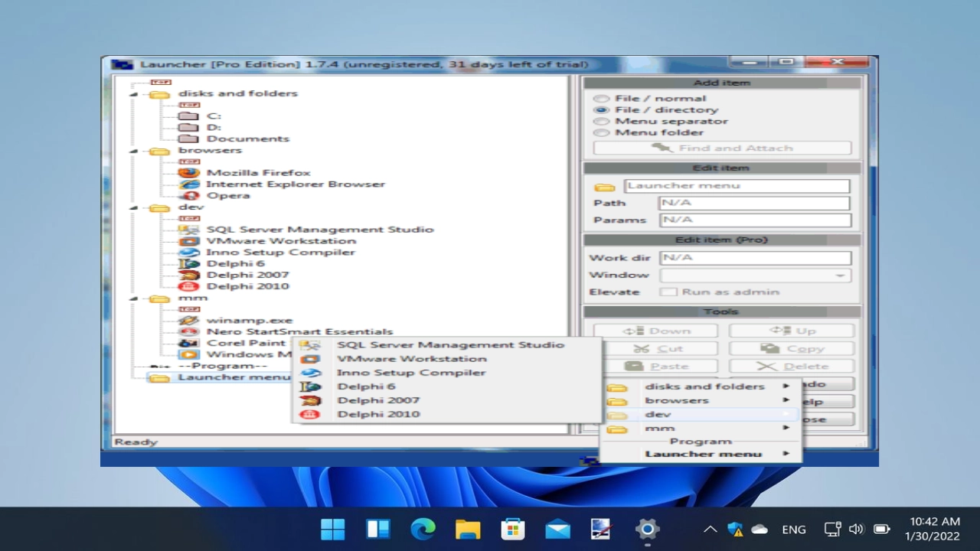The image size is (980, 551).
Task: Click SQL Server Management Studio icon in tree
Action: 188,230
